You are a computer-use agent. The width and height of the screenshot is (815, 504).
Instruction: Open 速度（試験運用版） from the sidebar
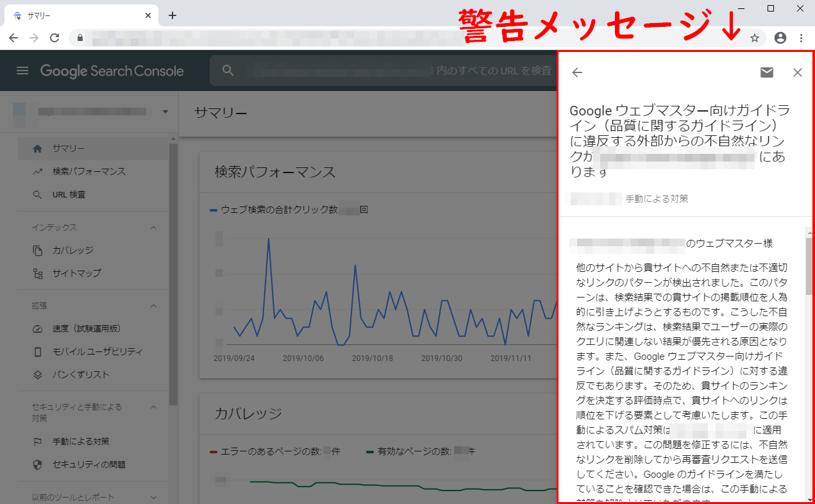point(93,328)
